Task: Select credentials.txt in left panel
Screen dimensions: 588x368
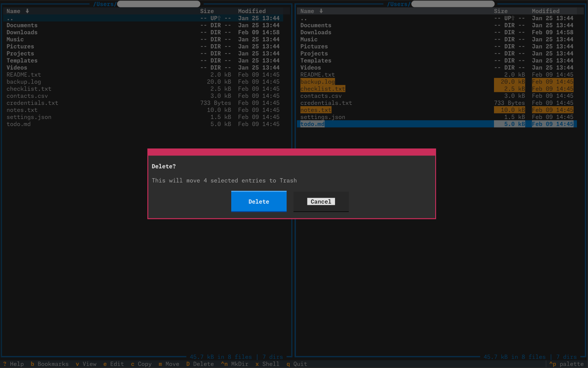Action: pos(143,103)
